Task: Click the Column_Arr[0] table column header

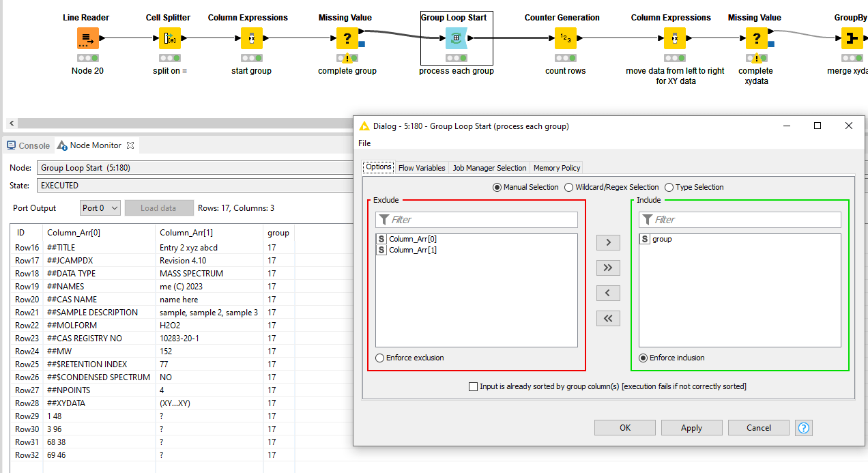Action: coord(99,233)
